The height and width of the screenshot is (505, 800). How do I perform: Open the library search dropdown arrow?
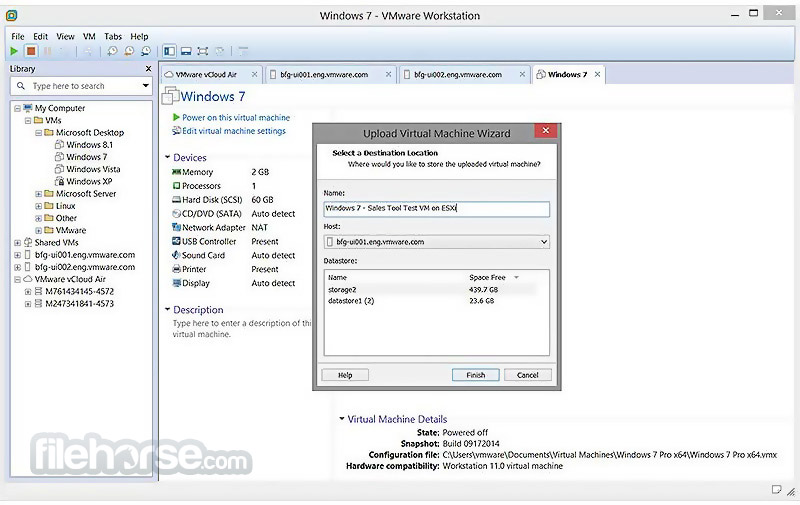[145, 86]
